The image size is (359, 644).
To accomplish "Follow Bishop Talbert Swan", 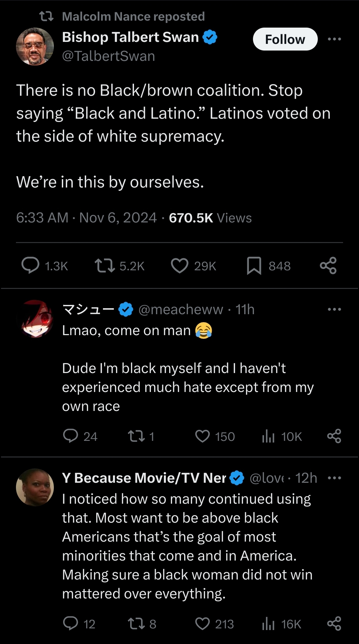I will point(285,39).
